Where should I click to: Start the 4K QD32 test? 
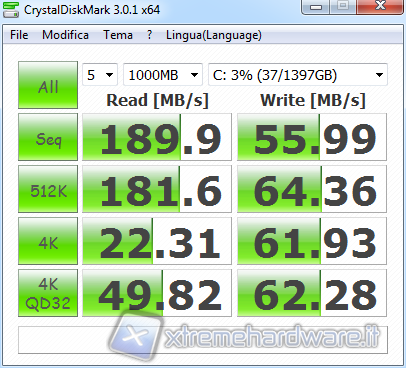pos(48,293)
